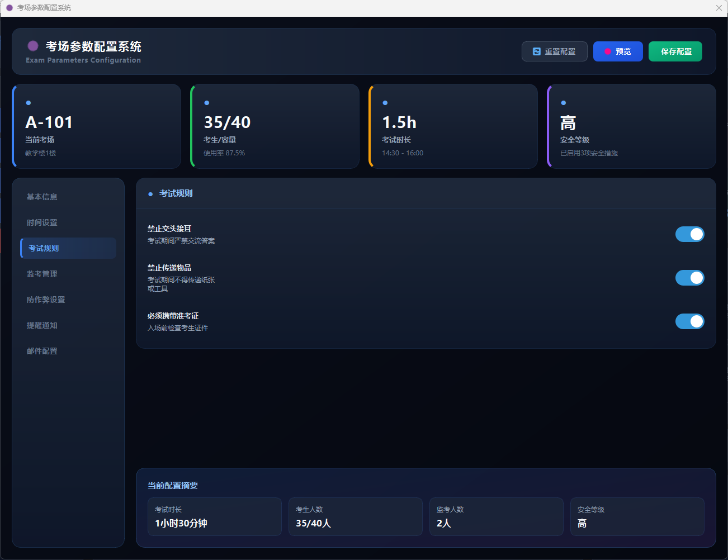Image resolution: width=728 pixels, height=560 pixels.
Task: Click the blue dot on 1.5h card
Action: pyautogui.click(x=385, y=103)
